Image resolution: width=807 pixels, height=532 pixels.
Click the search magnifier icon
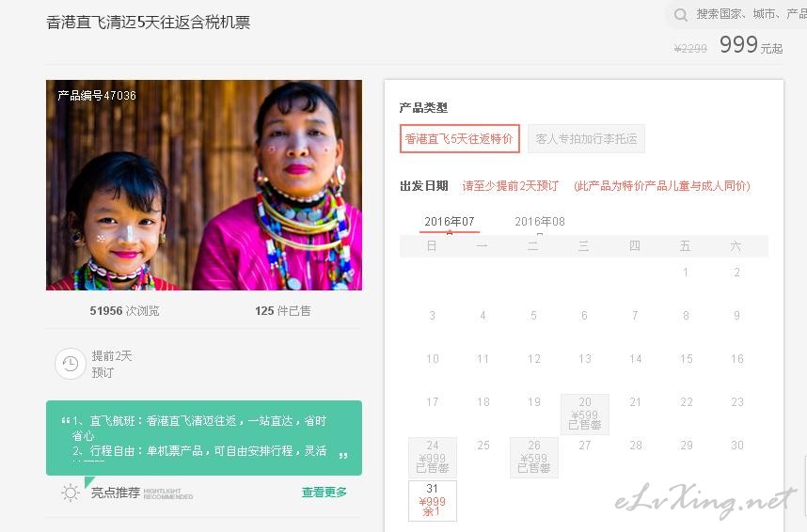click(x=680, y=15)
